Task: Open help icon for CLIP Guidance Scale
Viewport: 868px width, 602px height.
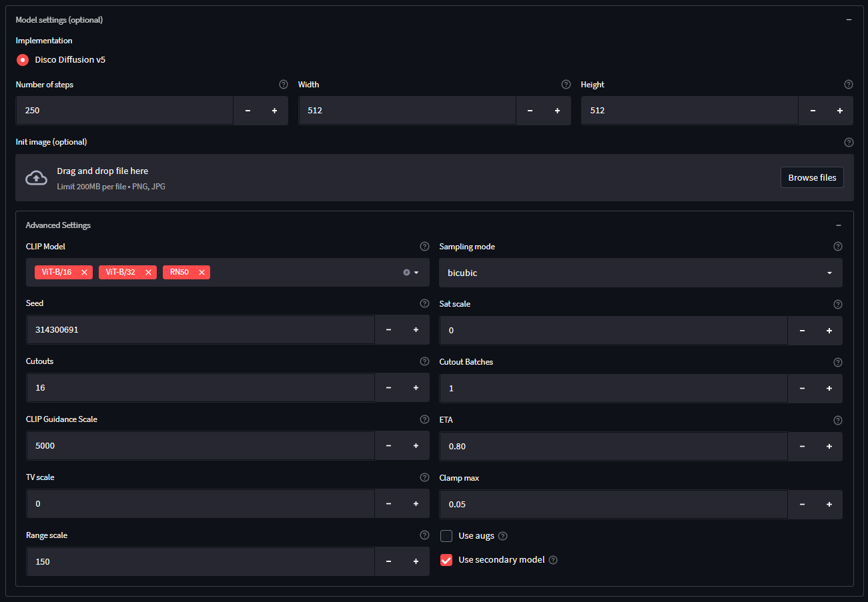Action: coord(424,419)
